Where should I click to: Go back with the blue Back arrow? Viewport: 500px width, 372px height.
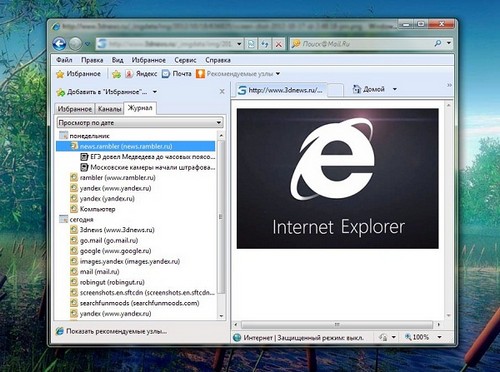point(59,44)
